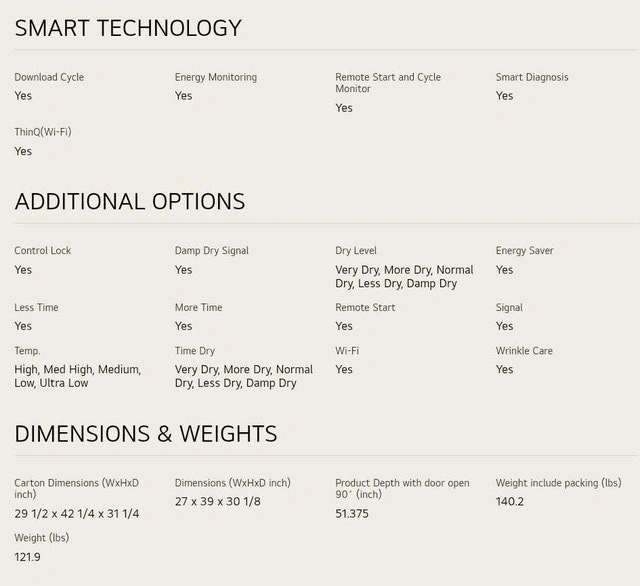Click the Control Lock label
The image size is (640, 586).
tap(42, 251)
